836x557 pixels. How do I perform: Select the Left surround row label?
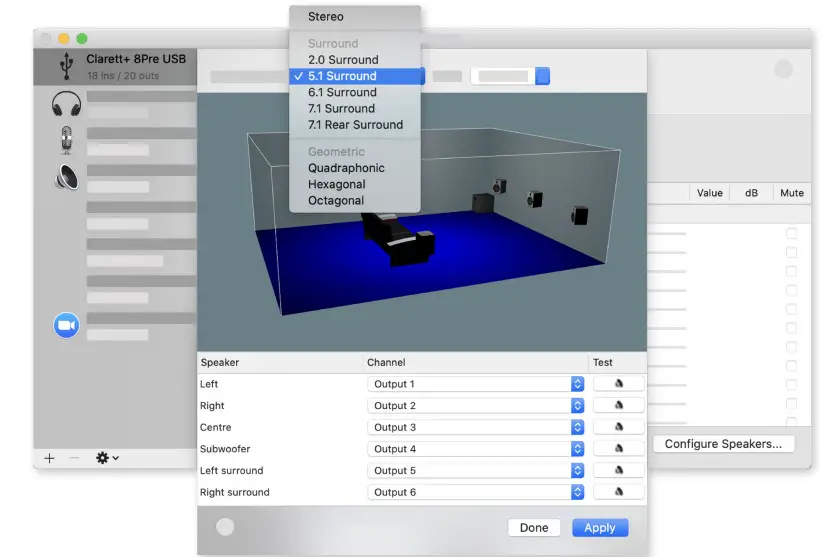coord(231,471)
